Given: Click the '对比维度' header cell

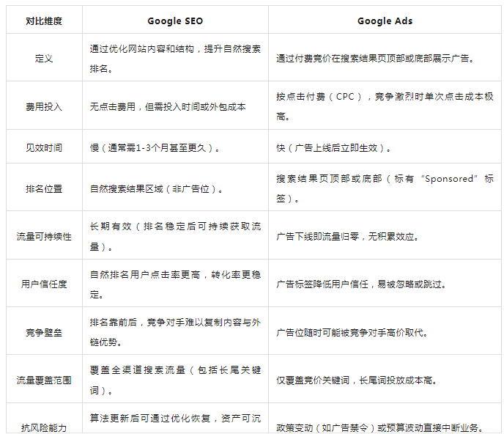Looking at the screenshot, I should (x=44, y=20).
